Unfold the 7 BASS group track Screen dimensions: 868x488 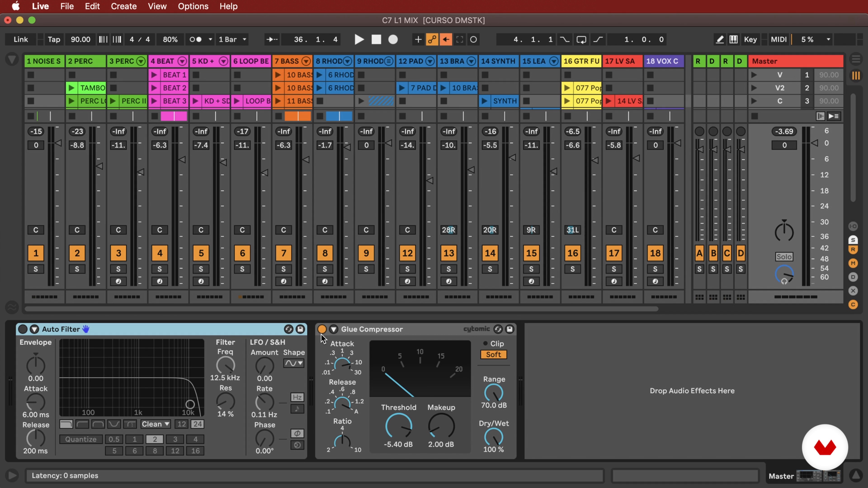tap(306, 61)
